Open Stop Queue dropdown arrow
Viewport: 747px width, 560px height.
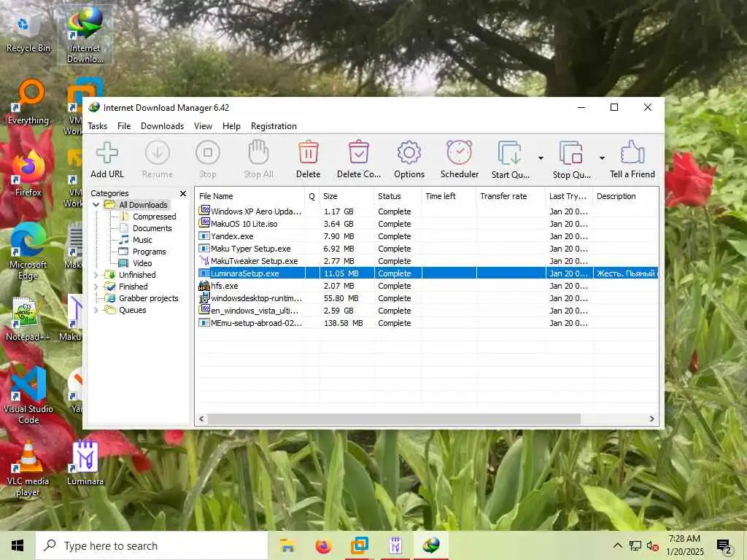tap(602, 157)
